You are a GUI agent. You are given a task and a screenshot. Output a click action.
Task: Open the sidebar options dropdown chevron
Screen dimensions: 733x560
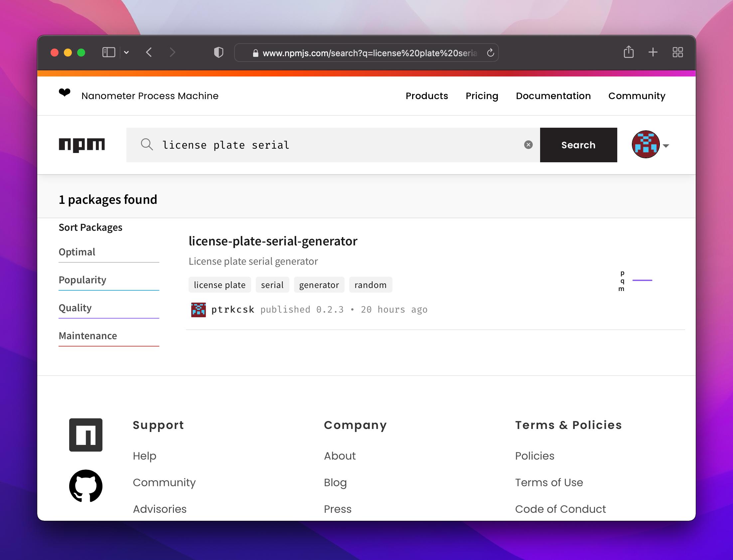pyautogui.click(x=126, y=52)
